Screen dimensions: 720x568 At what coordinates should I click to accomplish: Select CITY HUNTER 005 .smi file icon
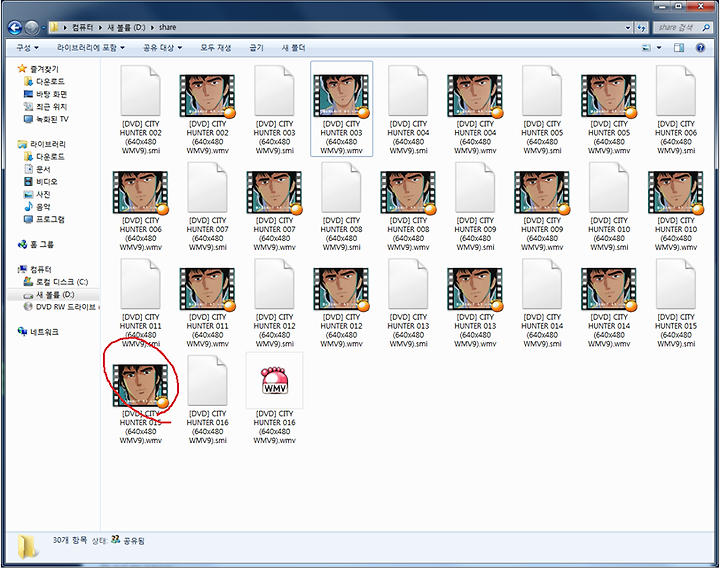click(x=542, y=90)
